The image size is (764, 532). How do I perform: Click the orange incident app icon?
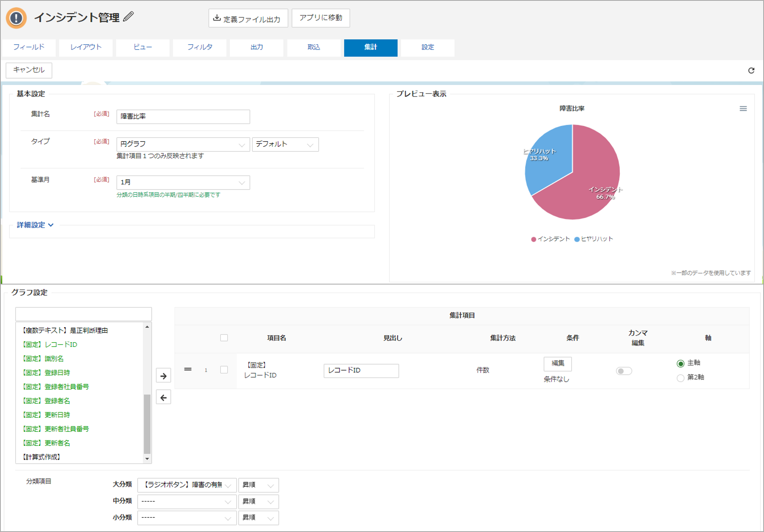(x=16, y=18)
